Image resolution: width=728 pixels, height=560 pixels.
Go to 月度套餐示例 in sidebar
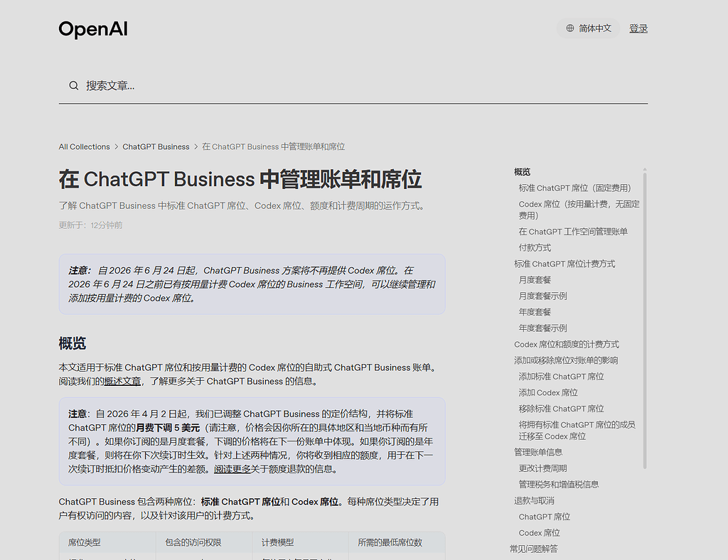click(542, 296)
